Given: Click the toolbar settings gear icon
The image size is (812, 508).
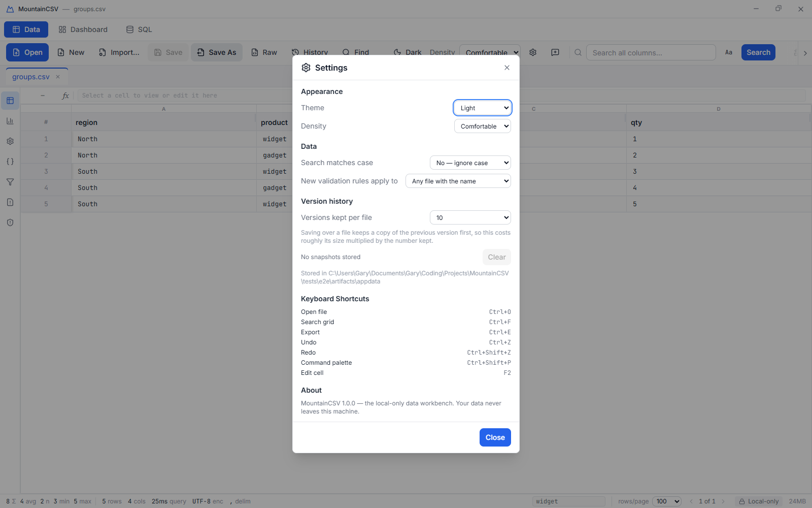Looking at the screenshot, I should tap(533, 52).
